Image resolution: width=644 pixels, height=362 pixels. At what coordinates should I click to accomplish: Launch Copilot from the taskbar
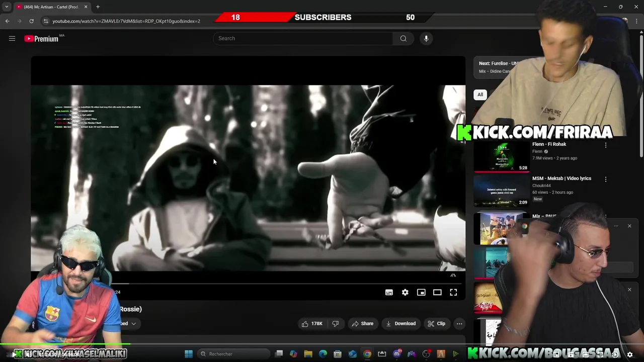pyautogui.click(x=293, y=354)
